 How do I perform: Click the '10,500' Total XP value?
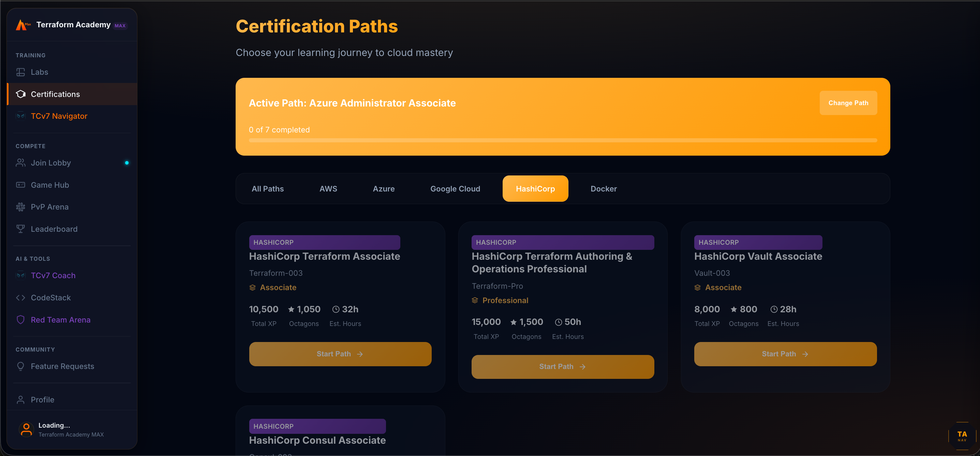(264, 309)
